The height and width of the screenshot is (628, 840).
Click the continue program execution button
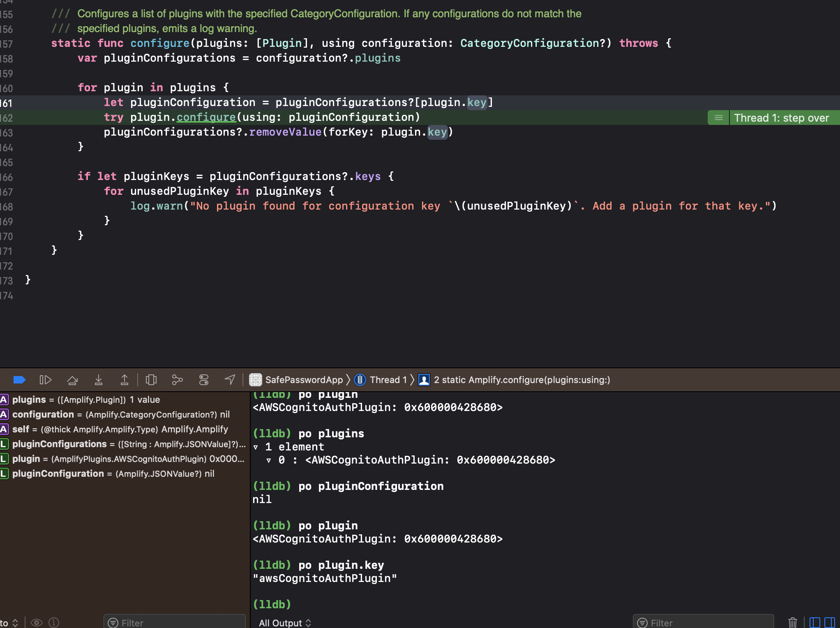45,380
